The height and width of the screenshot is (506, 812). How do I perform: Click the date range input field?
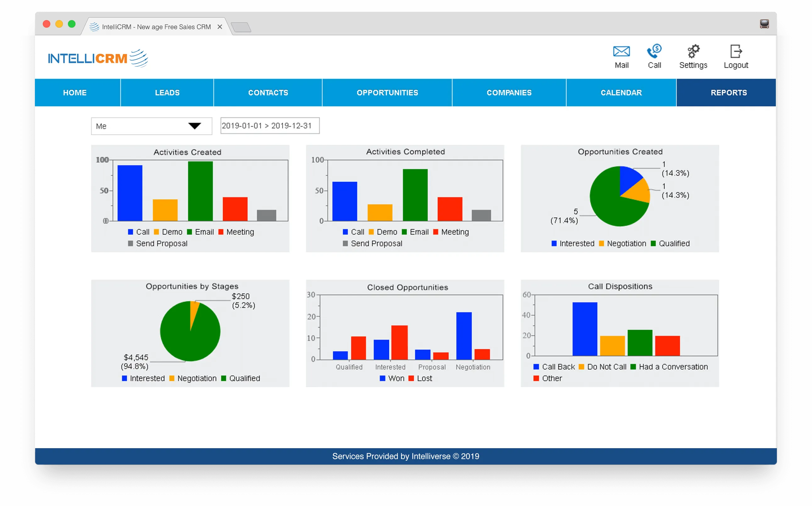(270, 126)
